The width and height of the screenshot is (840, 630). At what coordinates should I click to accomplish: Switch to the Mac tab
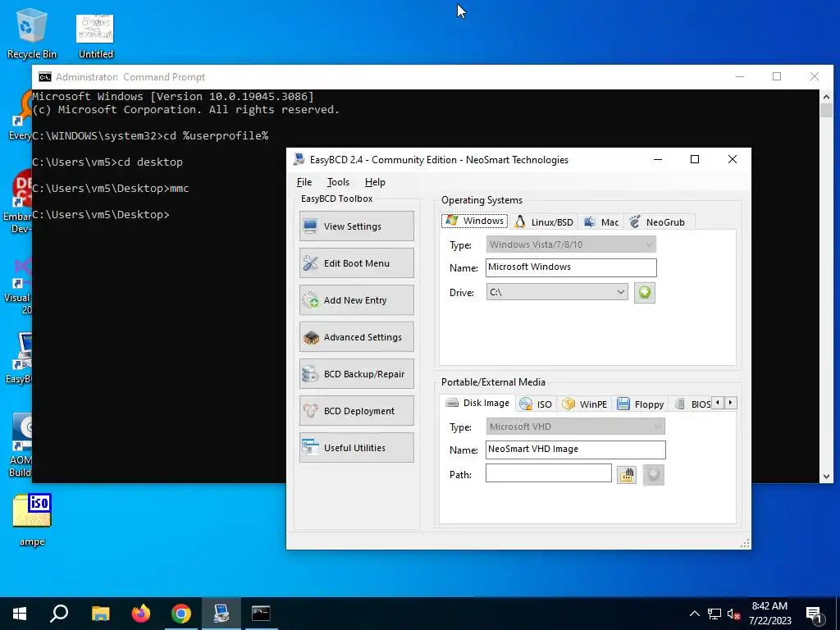(x=601, y=221)
